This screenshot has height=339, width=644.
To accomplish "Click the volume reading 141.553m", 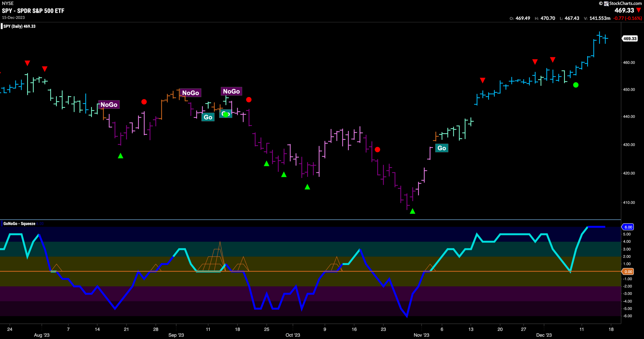I will 600,18.
